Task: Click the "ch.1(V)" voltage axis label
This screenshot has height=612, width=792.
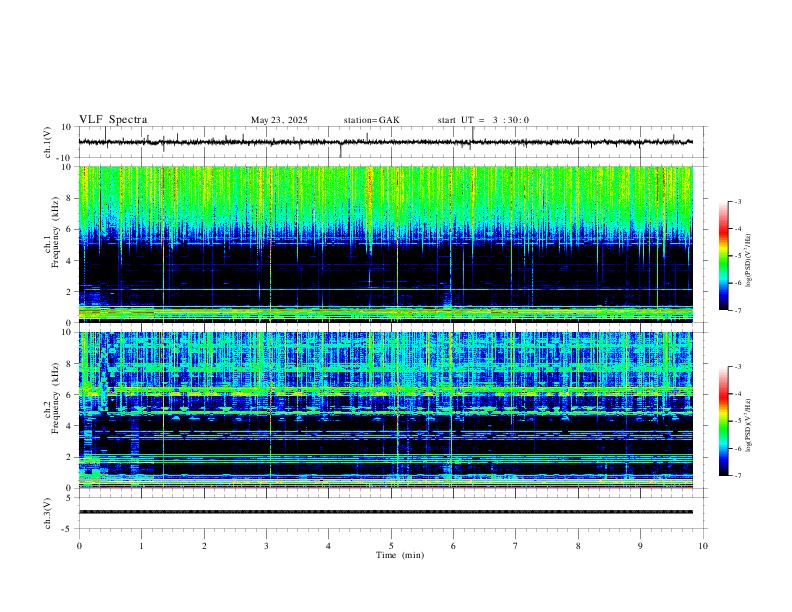Action: pos(48,142)
